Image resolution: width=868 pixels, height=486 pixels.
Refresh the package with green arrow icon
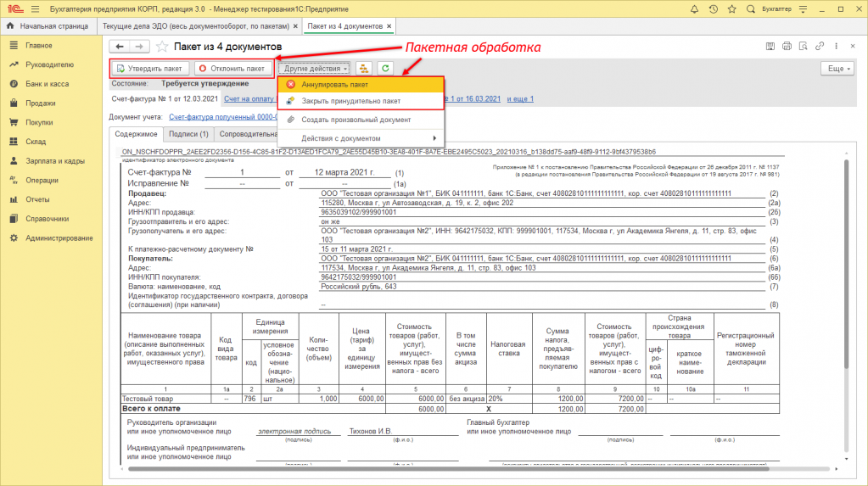click(385, 68)
